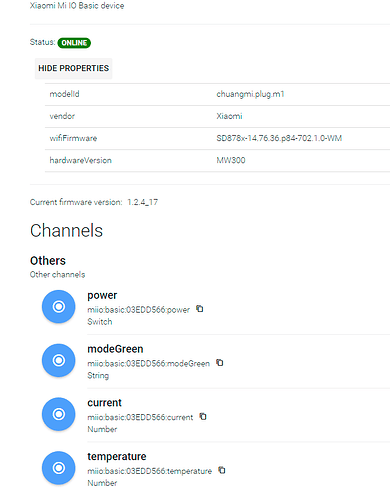Select the current channel title
Screen dimensions: 390x499
104,403
